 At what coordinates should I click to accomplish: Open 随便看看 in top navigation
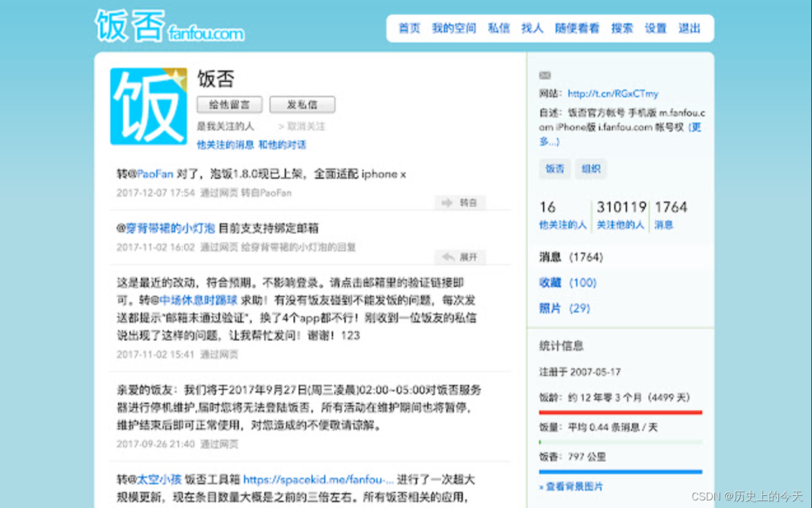coord(577,29)
